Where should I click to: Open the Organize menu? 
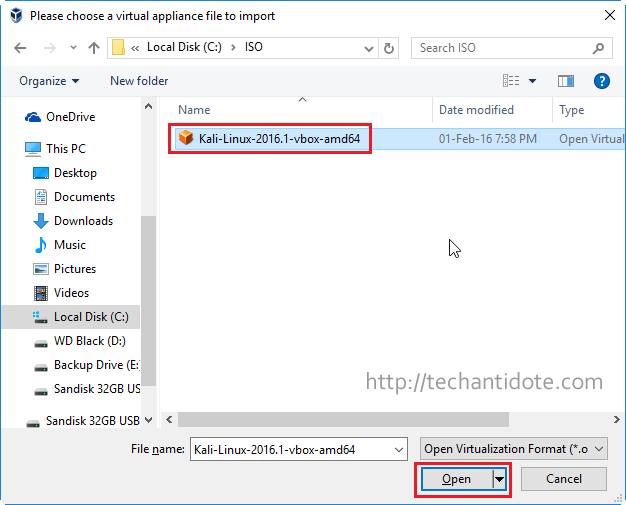click(x=49, y=81)
